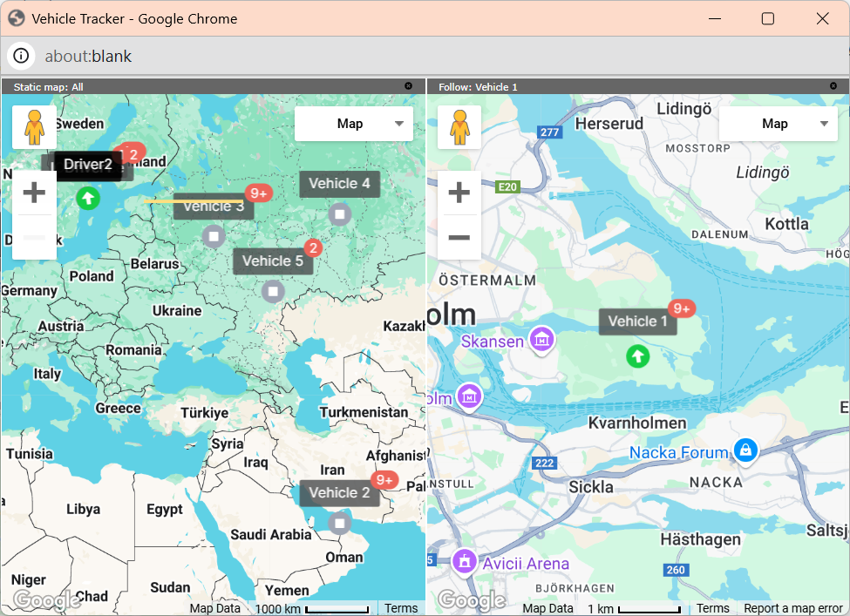View site information icon in address bar
Screen dimensions: 850x616
[21, 56]
